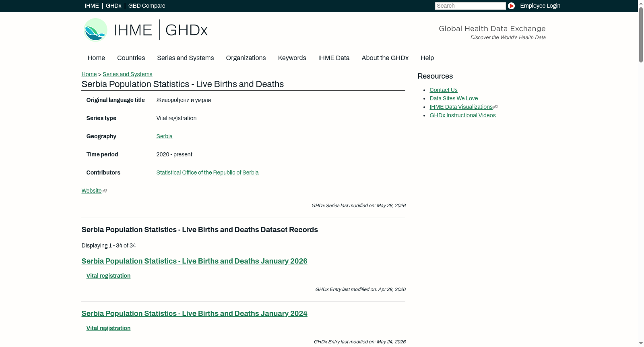This screenshot has height=347, width=644.
Task: Click the page title Serbia Population Statistics heading
Action: click(183, 84)
